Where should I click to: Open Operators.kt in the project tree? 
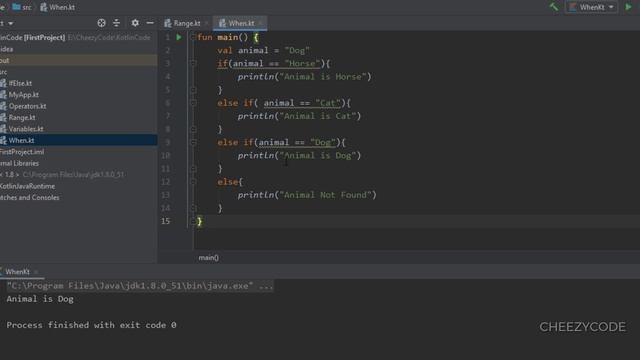27,106
